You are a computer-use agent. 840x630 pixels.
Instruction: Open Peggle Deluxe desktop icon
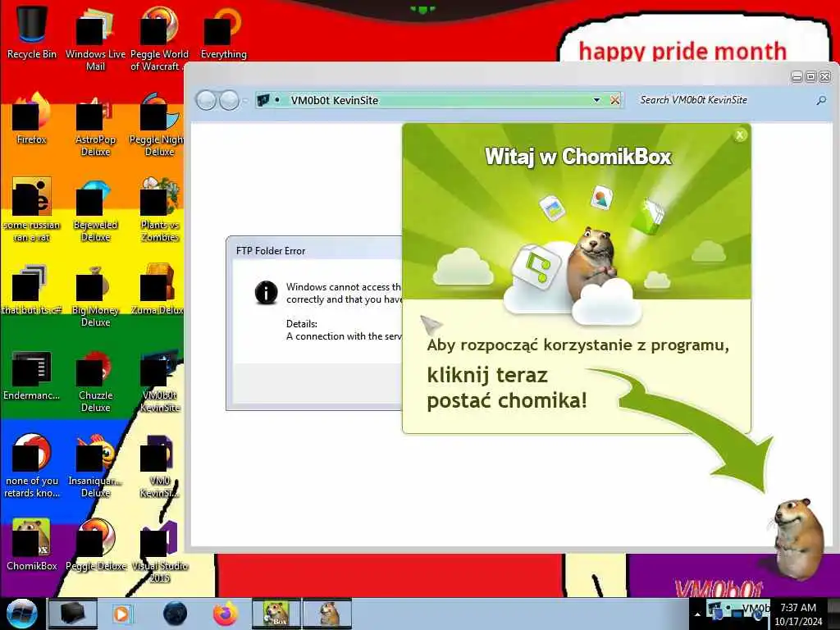tap(95, 545)
